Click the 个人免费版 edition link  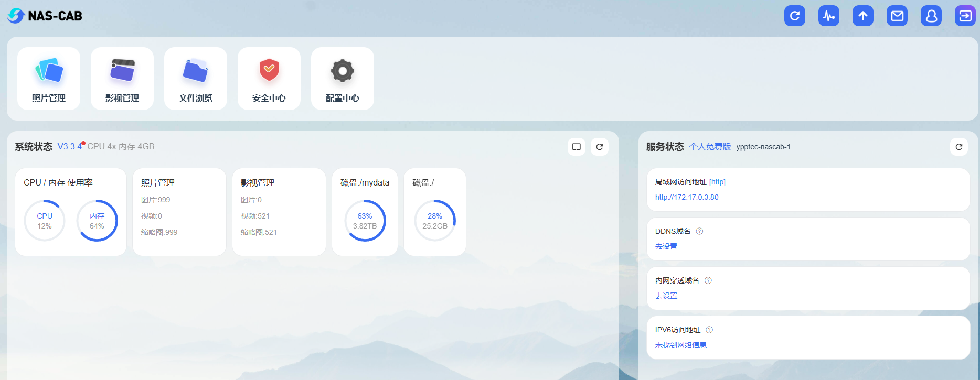tap(710, 147)
